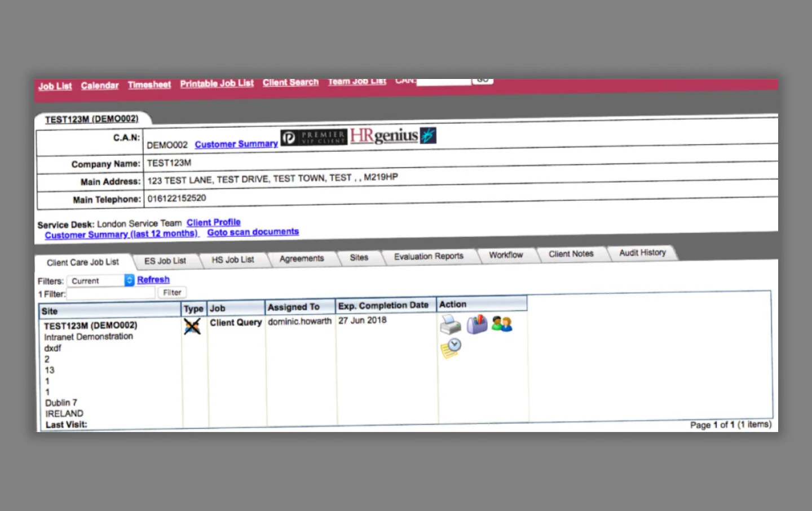Click the Exp. Completion Date column header
The width and height of the screenshot is (812, 511).
tap(386, 305)
